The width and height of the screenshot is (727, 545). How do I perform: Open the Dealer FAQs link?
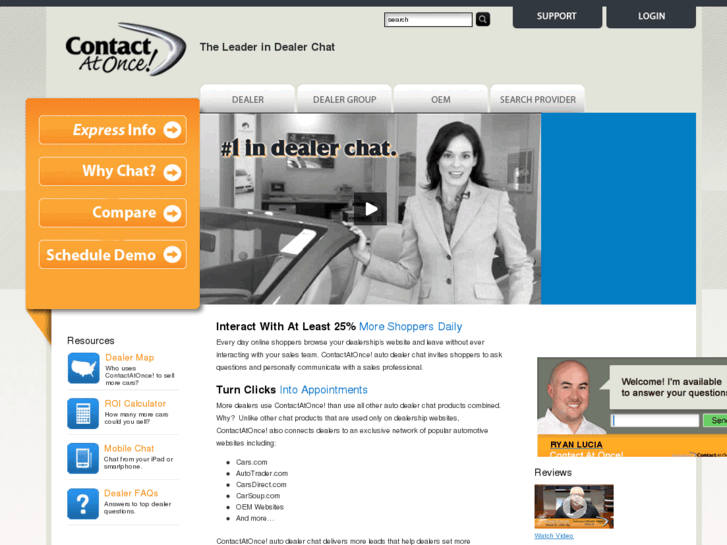coord(131,493)
